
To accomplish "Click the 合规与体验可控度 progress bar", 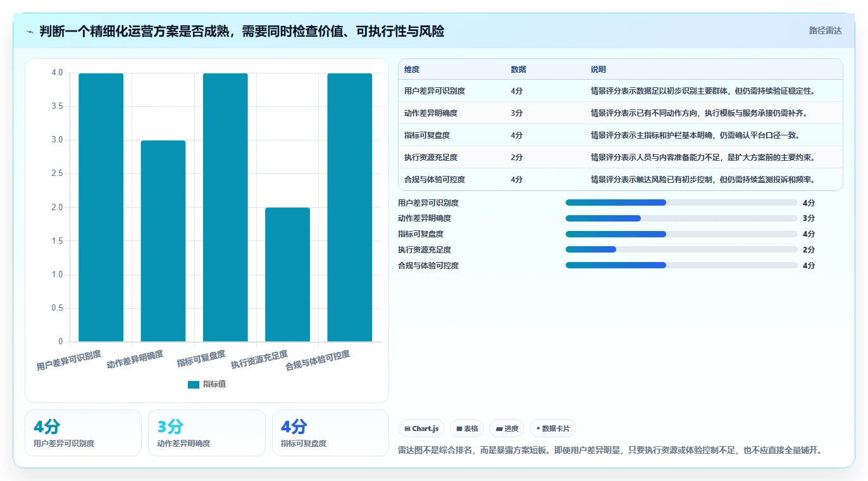I will (681, 265).
